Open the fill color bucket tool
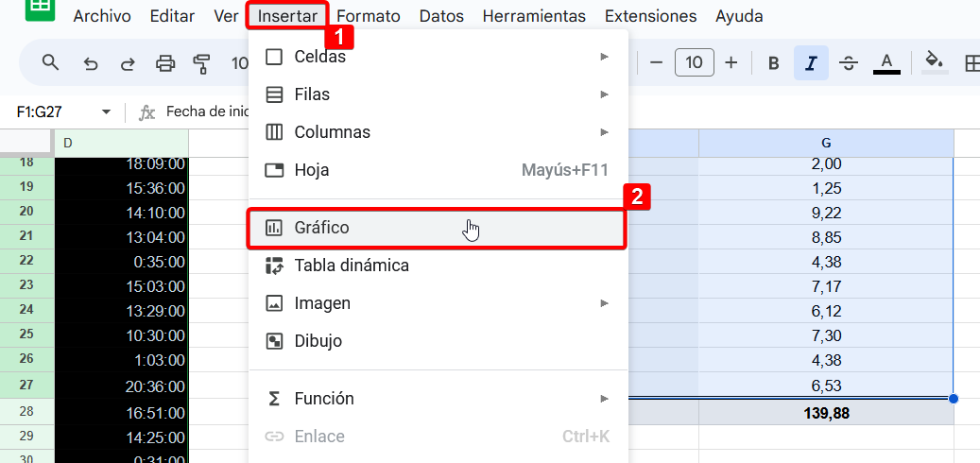 point(934,62)
